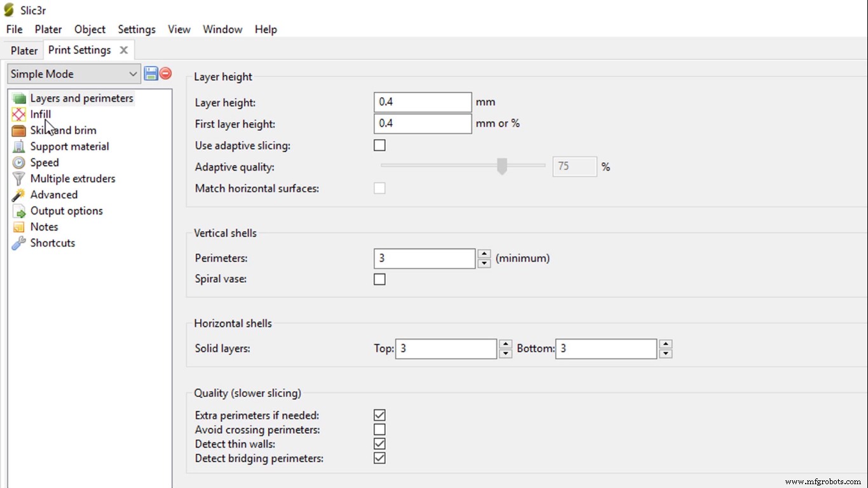Click the red delete preset icon
The image size is (868, 488).
point(166,74)
